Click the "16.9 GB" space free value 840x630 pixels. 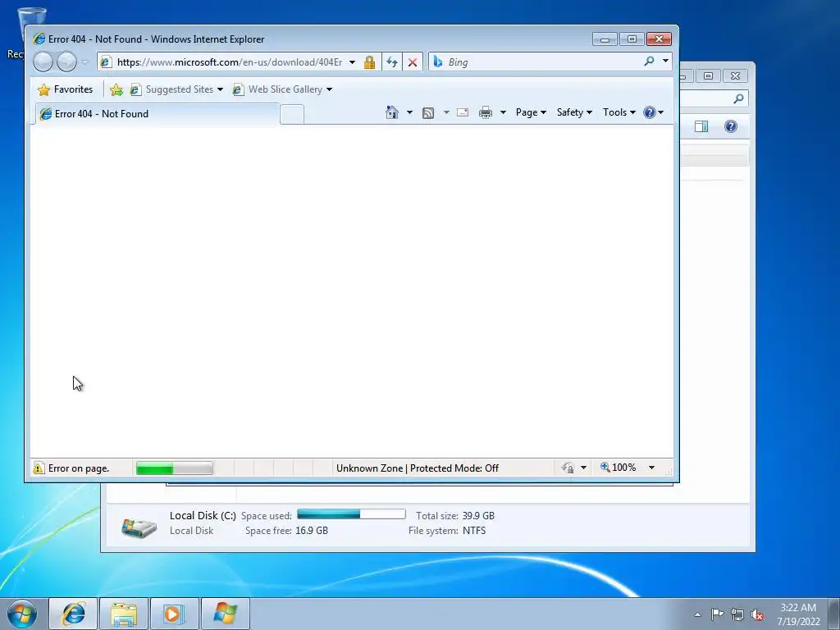(311, 531)
